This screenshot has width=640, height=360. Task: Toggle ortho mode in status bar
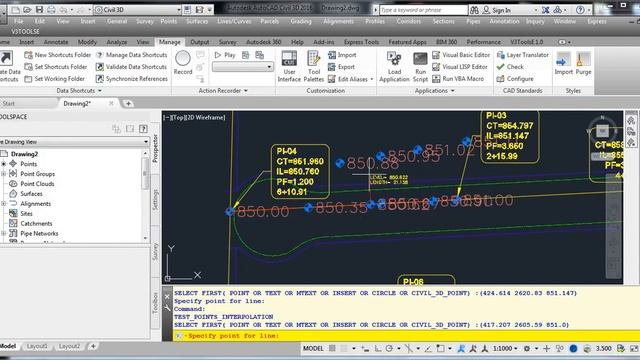[378, 349]
